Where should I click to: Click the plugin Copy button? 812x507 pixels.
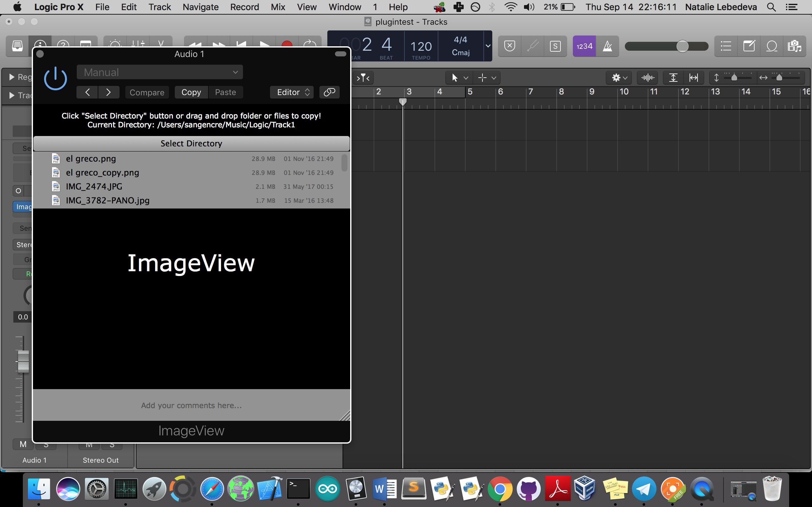(x=191, y=92)
